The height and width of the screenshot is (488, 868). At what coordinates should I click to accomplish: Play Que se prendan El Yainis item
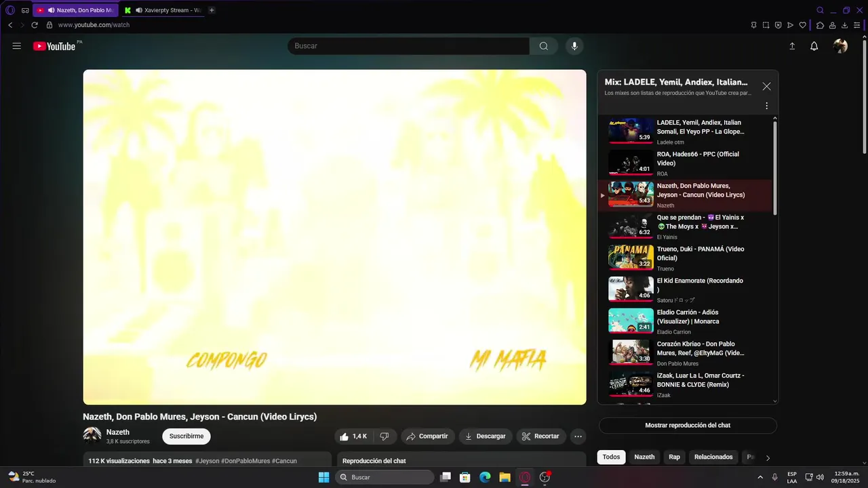[685, 227]
